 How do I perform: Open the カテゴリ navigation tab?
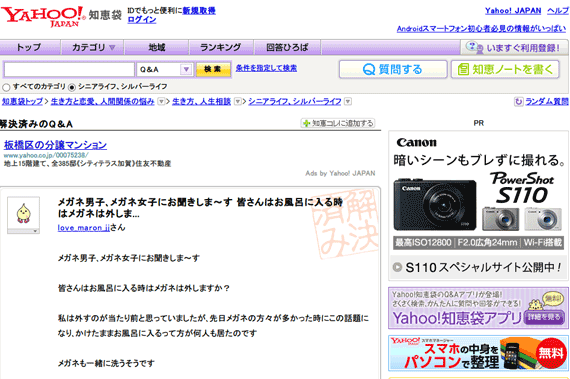click(x=93, y=48)
